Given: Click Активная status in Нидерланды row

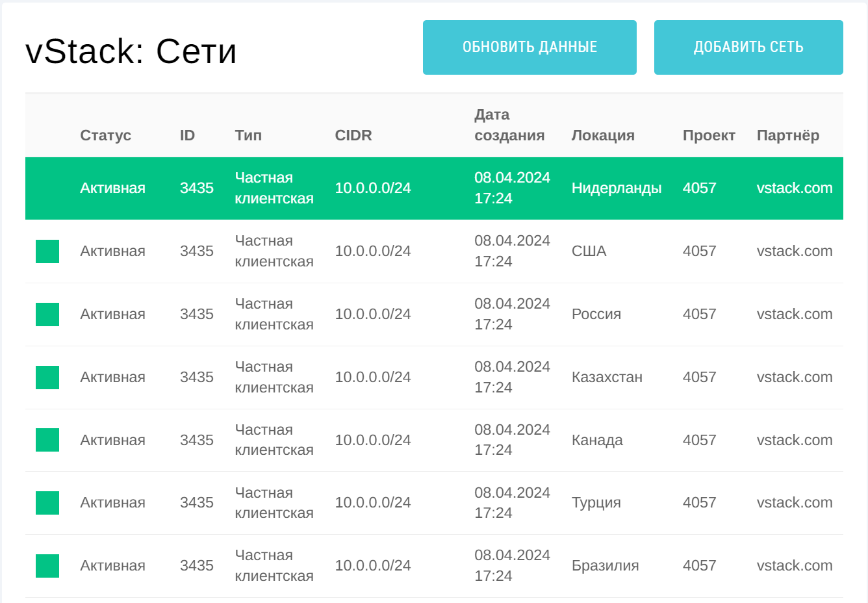Looking at the screenshot, I should [112, 188].
